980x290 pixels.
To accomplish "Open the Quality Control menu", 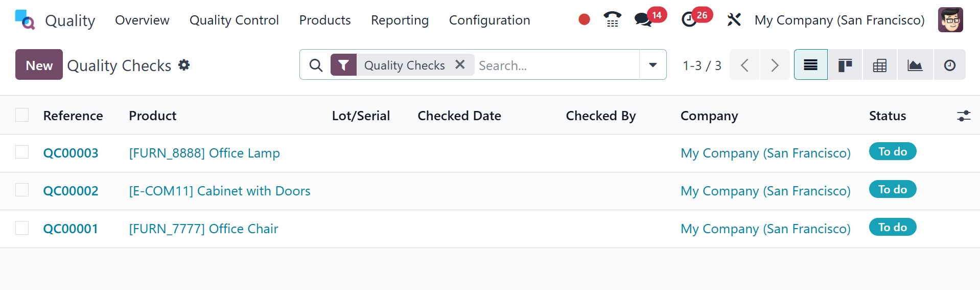I will point(234,20).
